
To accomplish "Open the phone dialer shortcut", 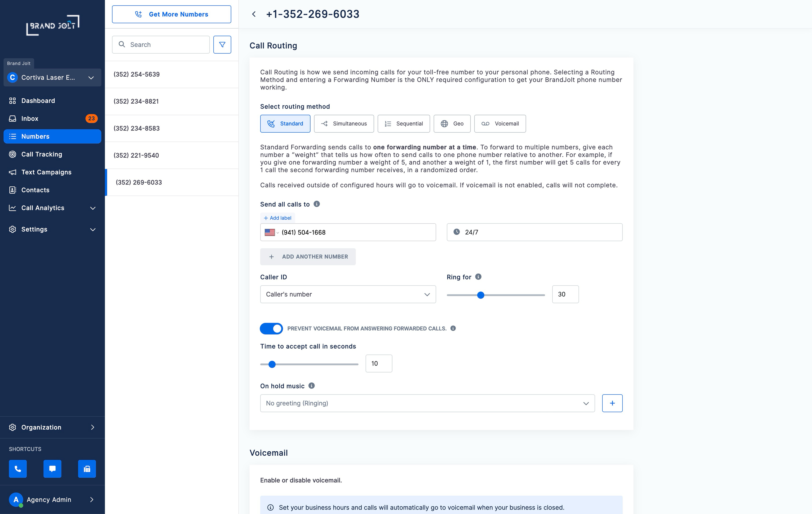I will tap(18, 469).
